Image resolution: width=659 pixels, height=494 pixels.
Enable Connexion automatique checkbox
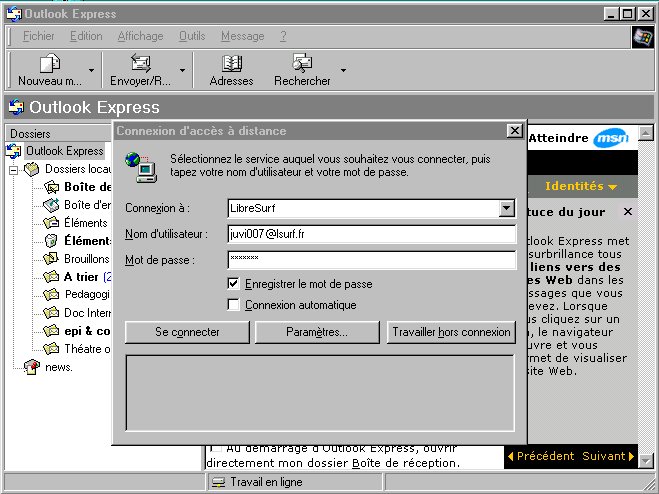(233, 304)
